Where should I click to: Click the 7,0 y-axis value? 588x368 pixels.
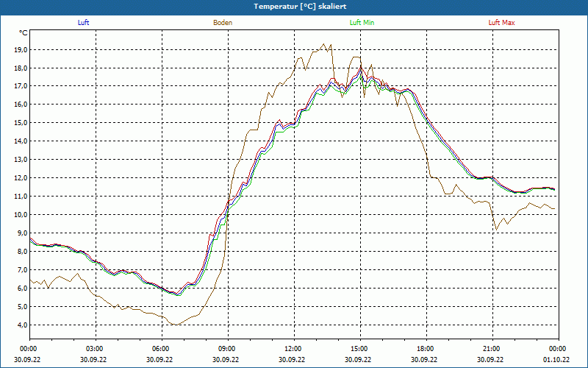click(x=23, y=269)
